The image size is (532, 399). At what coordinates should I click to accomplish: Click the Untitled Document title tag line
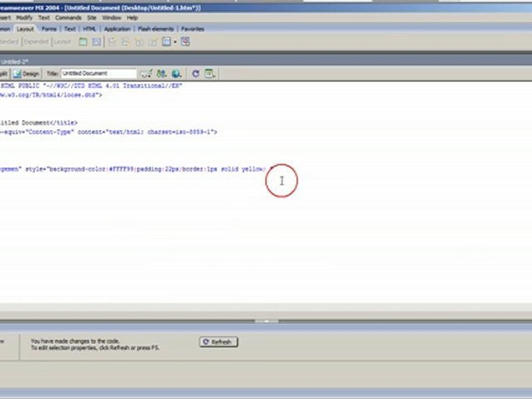tap(39, 122)
